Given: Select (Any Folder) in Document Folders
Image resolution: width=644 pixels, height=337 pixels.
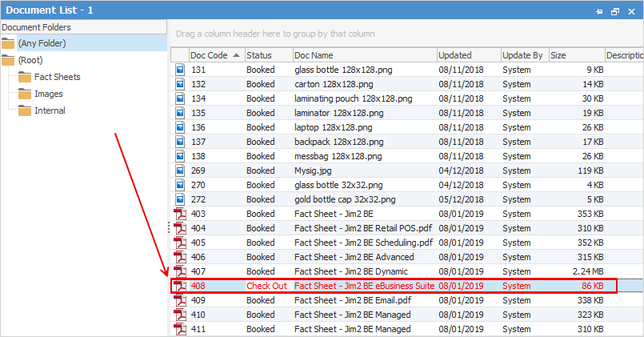Looking at the screenshot, I should pos(42,43).
